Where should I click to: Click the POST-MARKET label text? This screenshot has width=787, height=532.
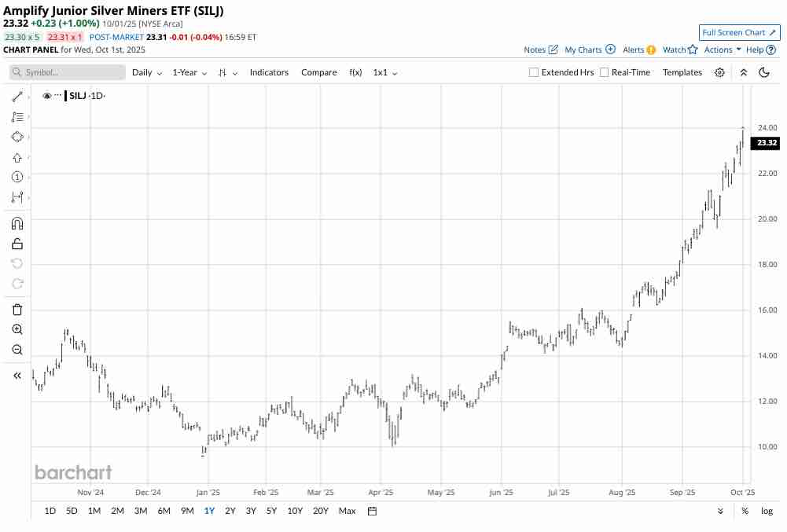click(116, 37)
